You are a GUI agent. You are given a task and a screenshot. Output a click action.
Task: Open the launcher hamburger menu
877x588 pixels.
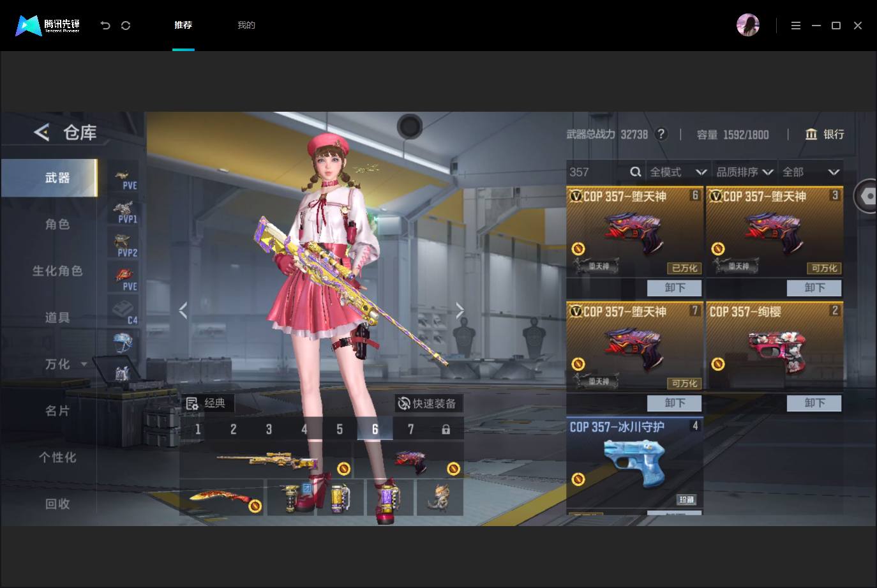pos(795,26)
